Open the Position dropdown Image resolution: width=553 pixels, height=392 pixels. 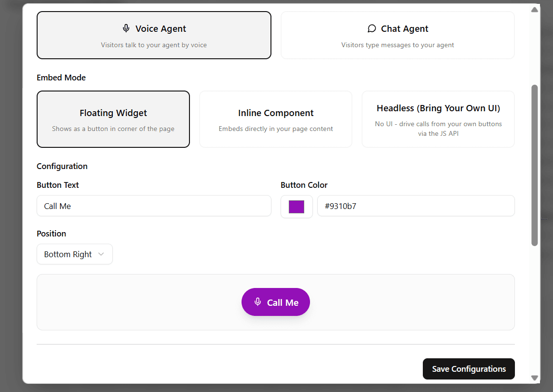[x=75, y=254]
